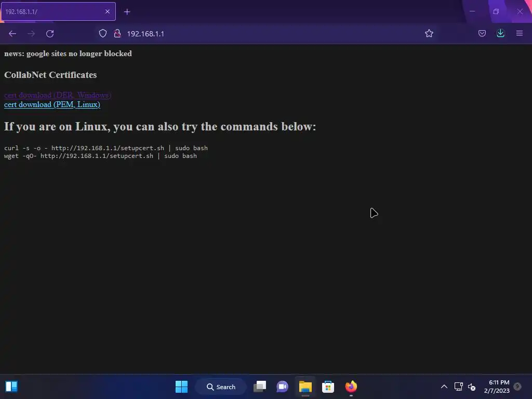Open the taskbar Search box
Screen dimensions: 532x399
click(x=220, y=387)
